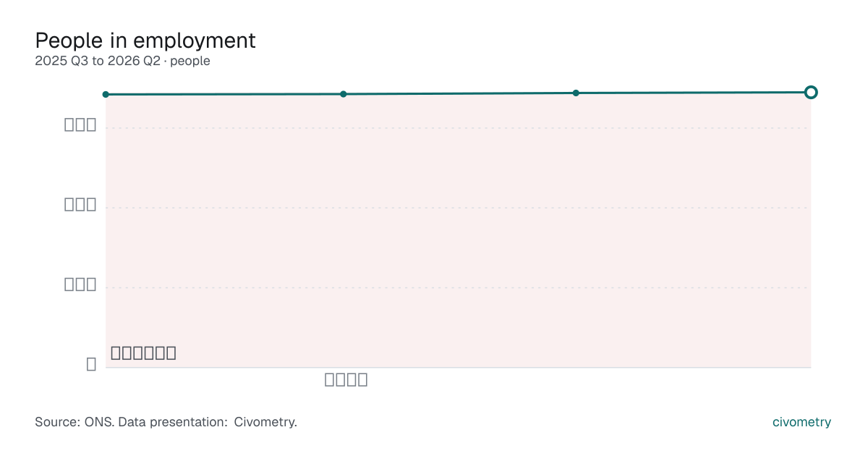Click the 'People in employment' chart title
This screenshot has height=456, width=868.
pyautogui.click(x=145, y=41)
